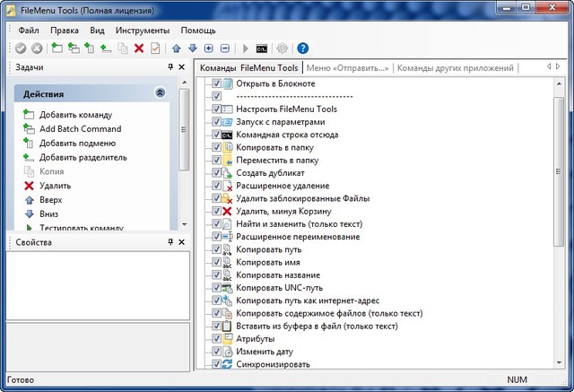
Task: Click the collapse all minus toolbar icon
Action: coord(224,48)
